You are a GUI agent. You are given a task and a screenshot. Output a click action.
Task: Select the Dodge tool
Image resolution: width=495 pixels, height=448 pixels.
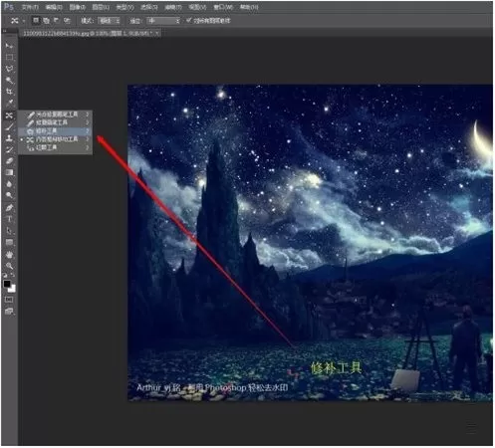[x=9, y=195]
